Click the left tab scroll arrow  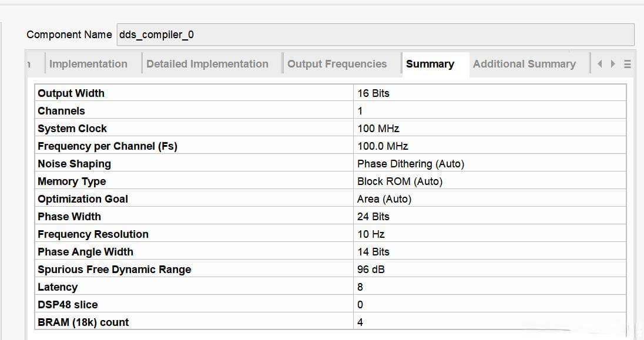coord(600,63)
